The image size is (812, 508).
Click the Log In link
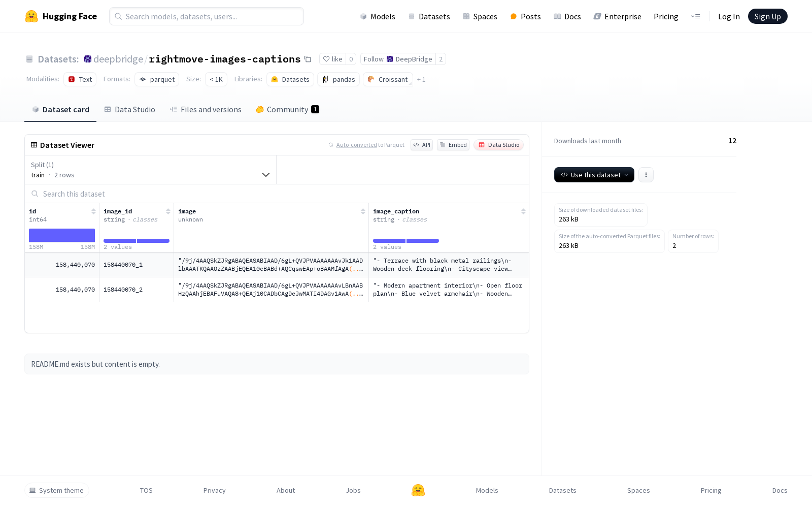point(729,16)
